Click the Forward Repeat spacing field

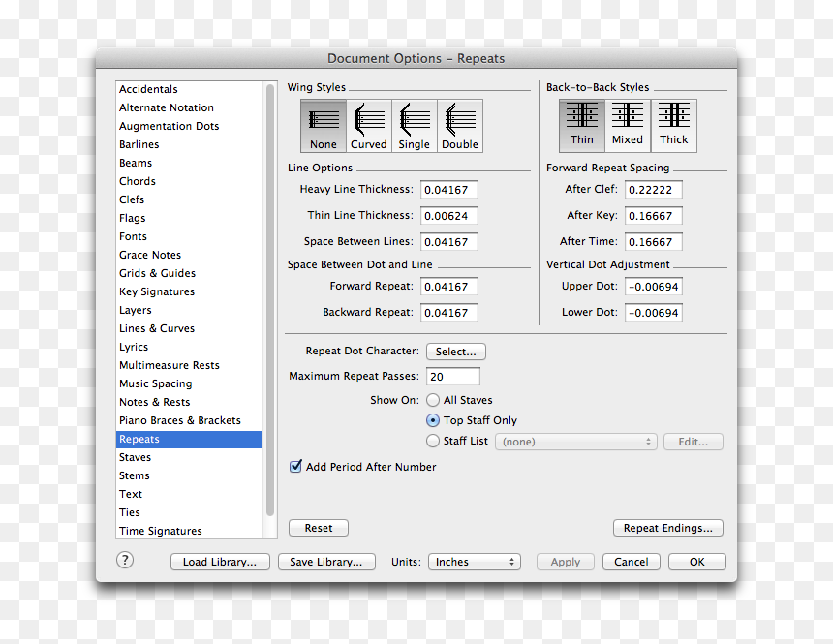tap(448, 287)
